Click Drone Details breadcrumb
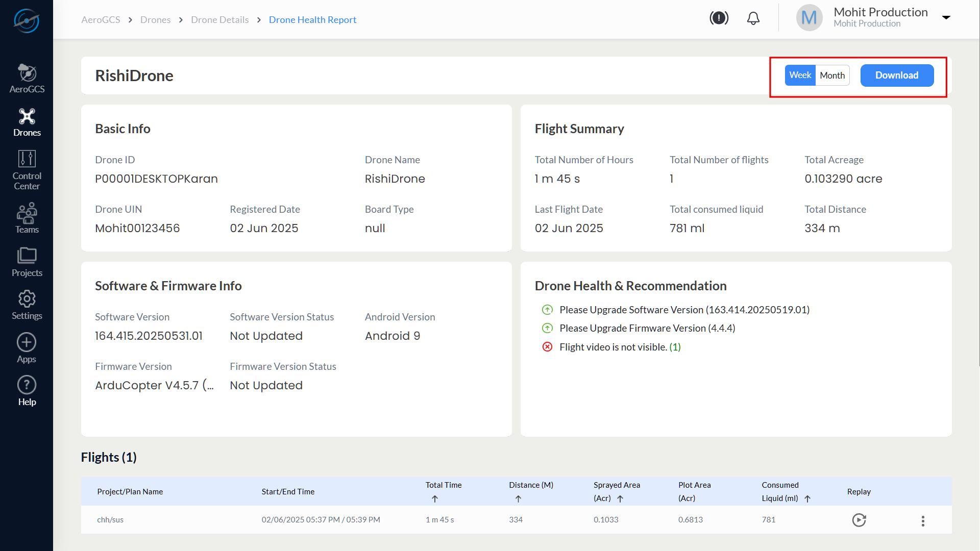 coord(219,19)
